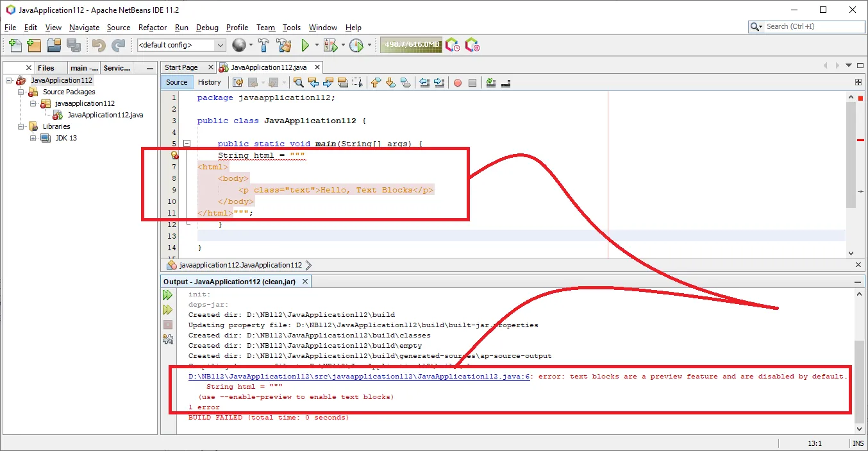Open the default config dropdown
This screenshot has width=868, height=451.
point(220,45)
